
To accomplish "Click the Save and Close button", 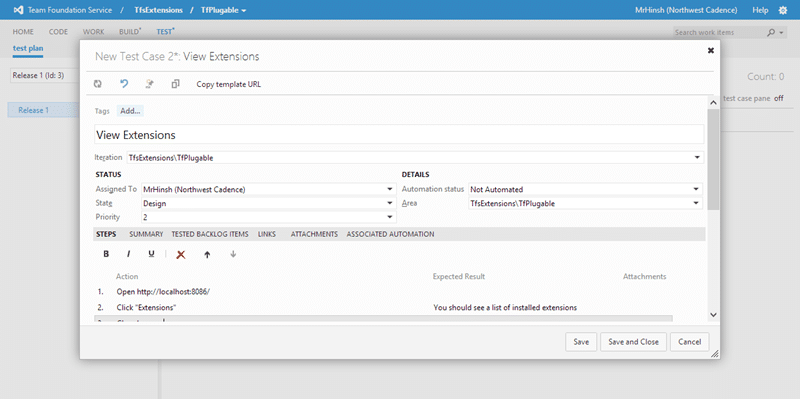I will tap(633, 342).
